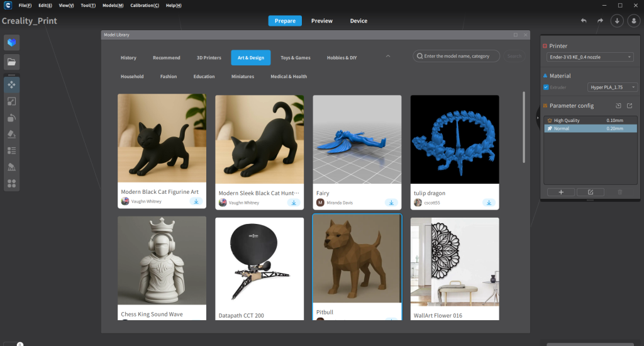Select the High Quality 0.10mm profile
Screen dimensions: 644x346
click(589, 120)
